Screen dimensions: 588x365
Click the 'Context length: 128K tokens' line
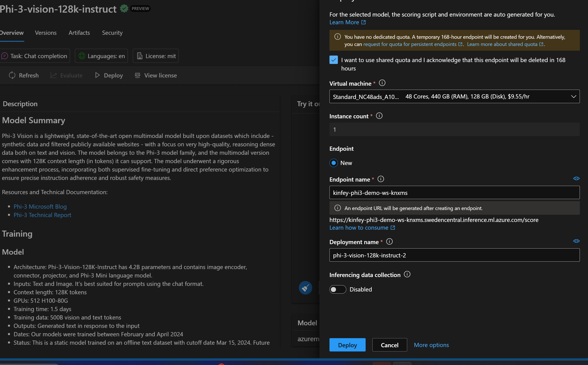[x=50, y=292]
